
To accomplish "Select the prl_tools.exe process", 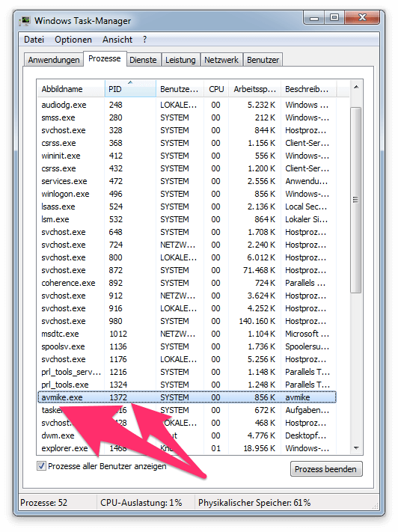I will coord(186,385).
